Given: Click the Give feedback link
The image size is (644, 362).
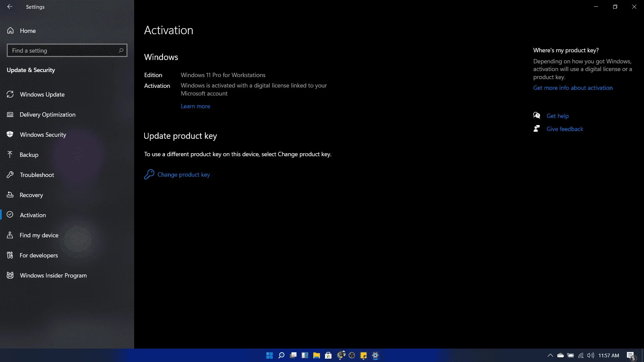Looking at the screenshot, I should 565,129.
